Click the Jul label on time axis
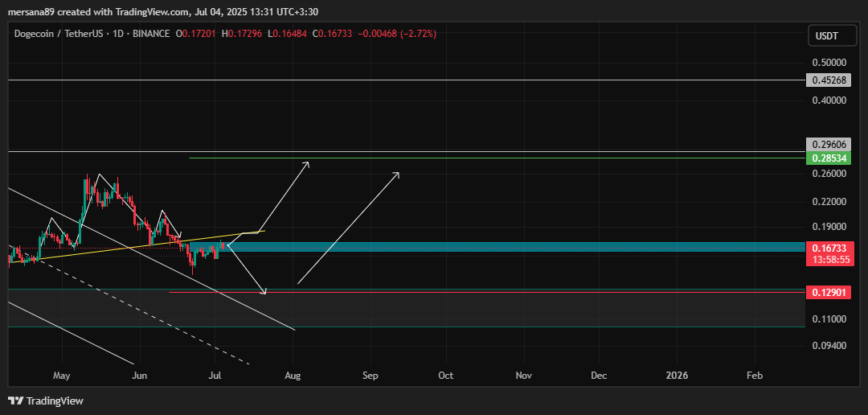 (x=215, y=376)
